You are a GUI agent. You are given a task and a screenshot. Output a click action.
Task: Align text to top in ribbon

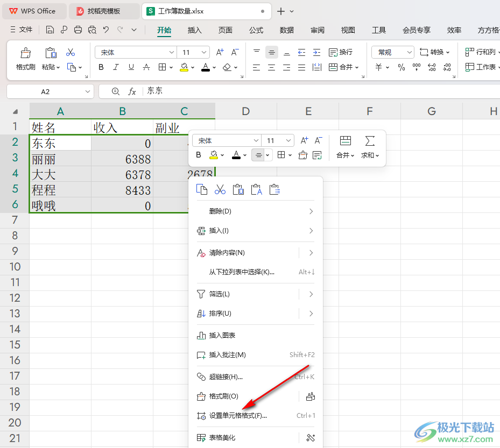[257, 52]
